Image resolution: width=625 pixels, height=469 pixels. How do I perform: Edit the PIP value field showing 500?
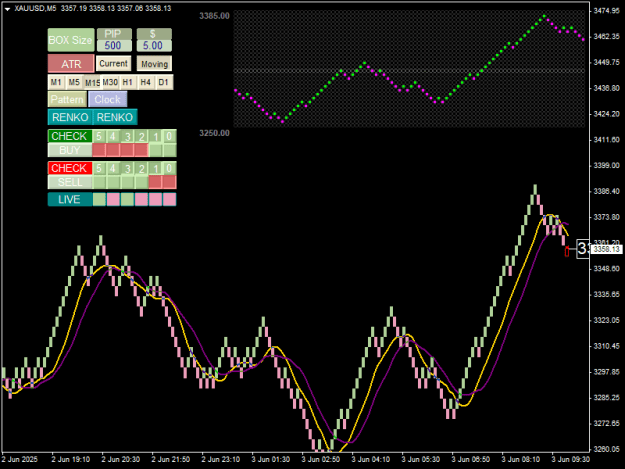[x=114, y=45]
